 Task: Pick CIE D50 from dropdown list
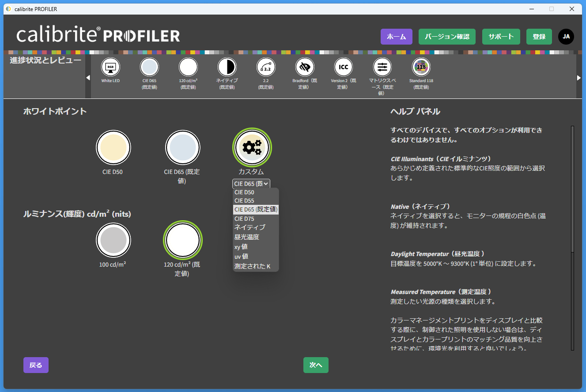256,192
